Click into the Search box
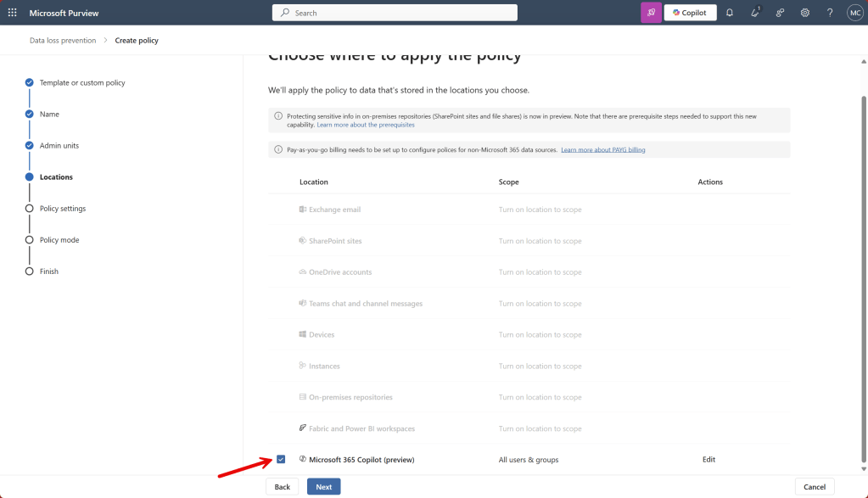The height and width of the screenshot is (498, 868). 395,13
